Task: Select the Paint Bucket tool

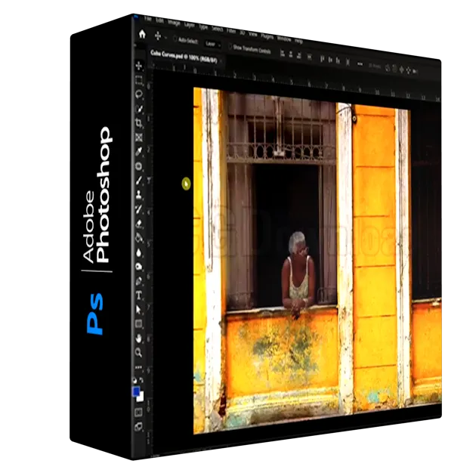Action: pos(139,238)
